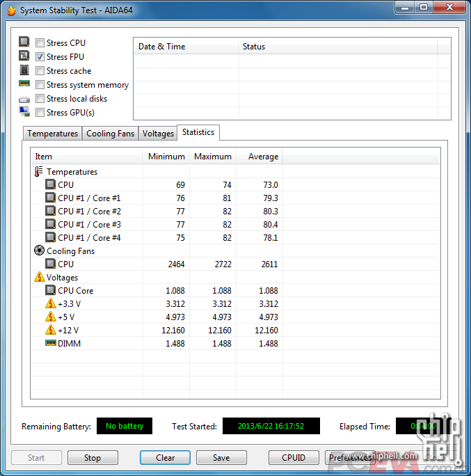The image size is (471, 476).
Task: Enable the Stress cache checkbox
Action: tap(40, 71)
